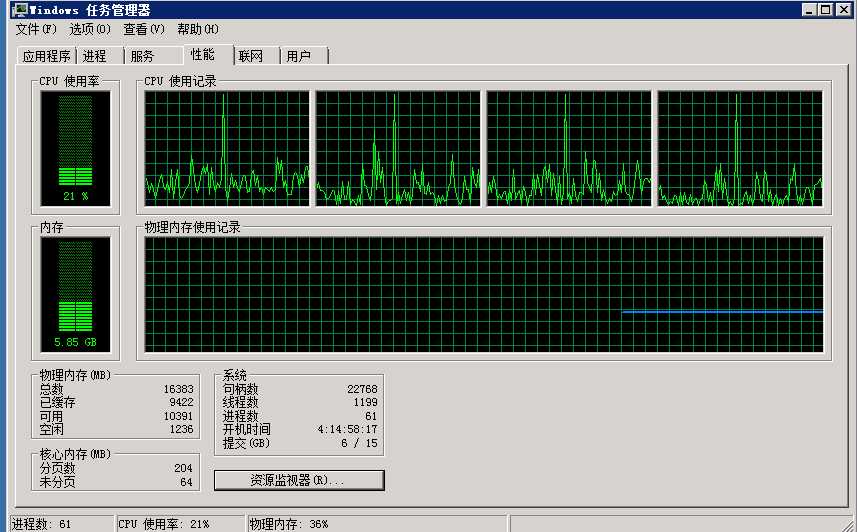857x532 pixels.
Task: Open 资源监视器(R)... button
Action: click(299, 480)
